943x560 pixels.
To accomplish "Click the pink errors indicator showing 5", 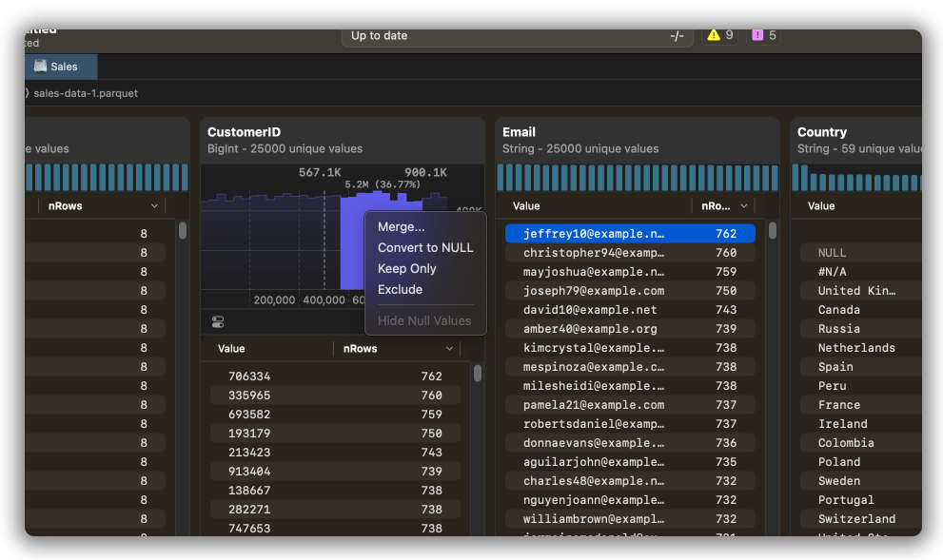I will click(764, 35).
